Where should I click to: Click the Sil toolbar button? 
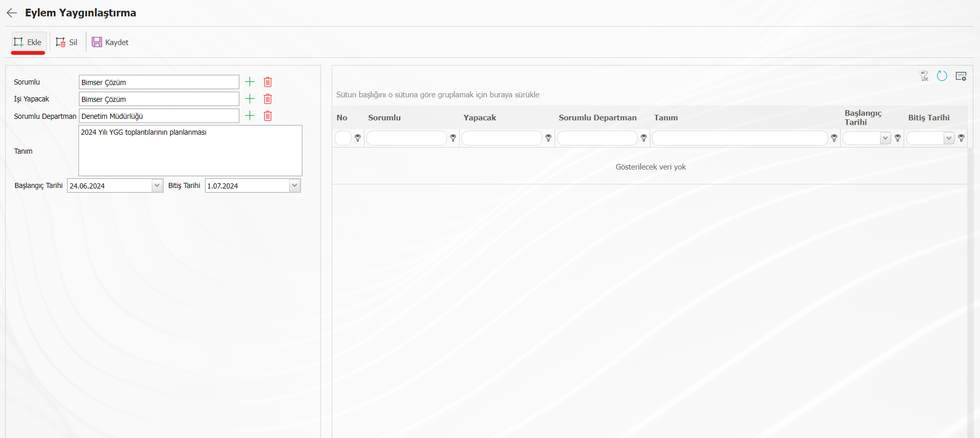(67, 42)
